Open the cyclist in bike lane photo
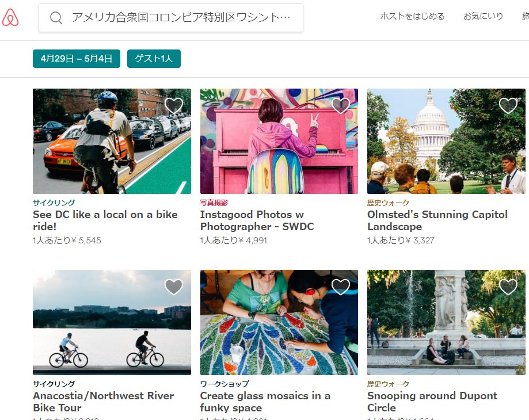The width and height of the screenshot is (529, 420). 112,141
